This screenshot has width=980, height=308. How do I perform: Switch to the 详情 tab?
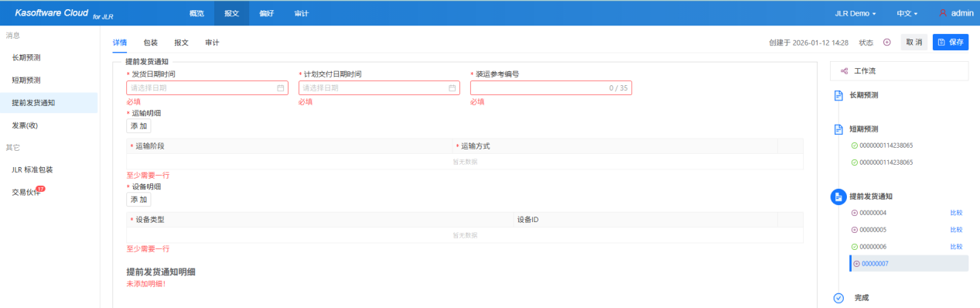(120, 43)
